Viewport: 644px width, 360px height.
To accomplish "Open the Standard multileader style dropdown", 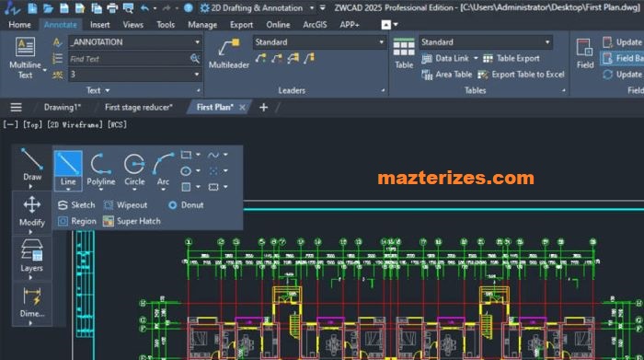I will 381,42.
